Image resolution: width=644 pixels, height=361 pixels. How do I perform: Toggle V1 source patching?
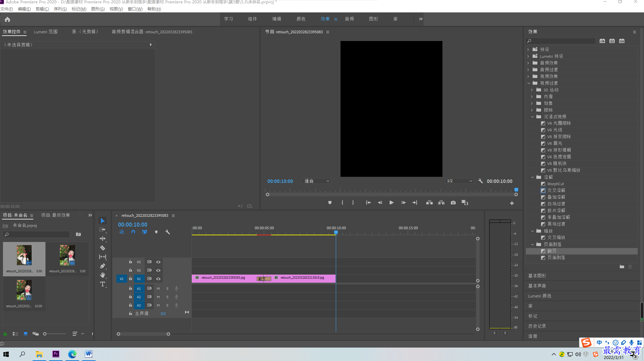[121, 279]
